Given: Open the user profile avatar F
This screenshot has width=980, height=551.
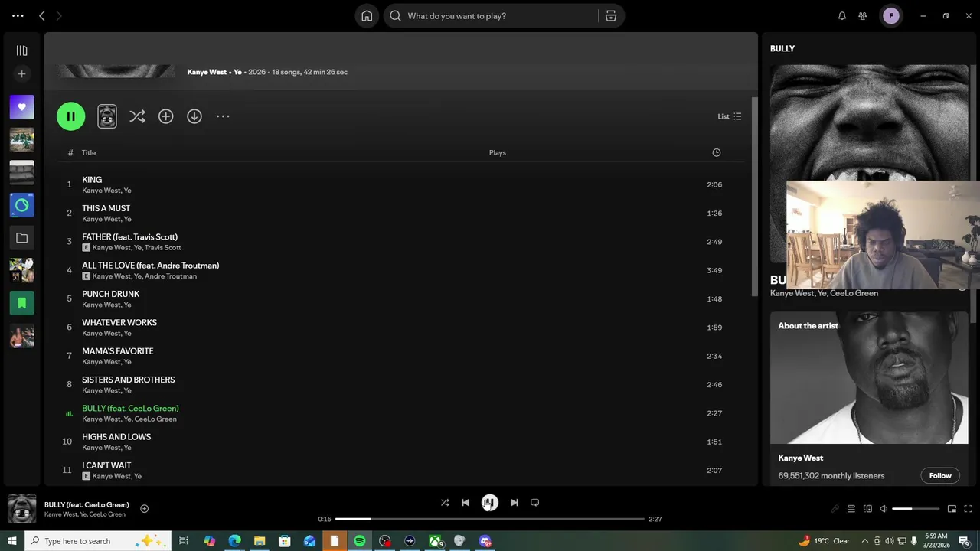Looking at the screenshot, I should [x=890, y=16].
